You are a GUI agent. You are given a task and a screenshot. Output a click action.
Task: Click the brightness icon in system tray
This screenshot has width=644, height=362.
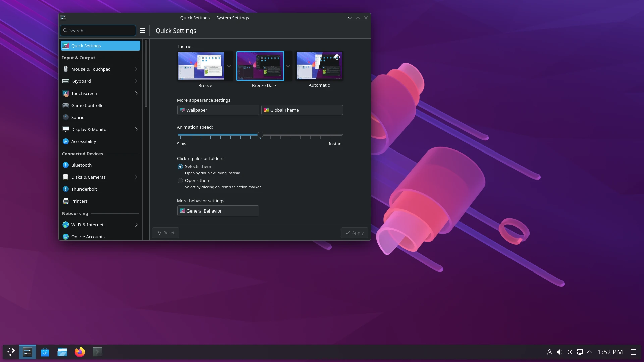[570, 352]
